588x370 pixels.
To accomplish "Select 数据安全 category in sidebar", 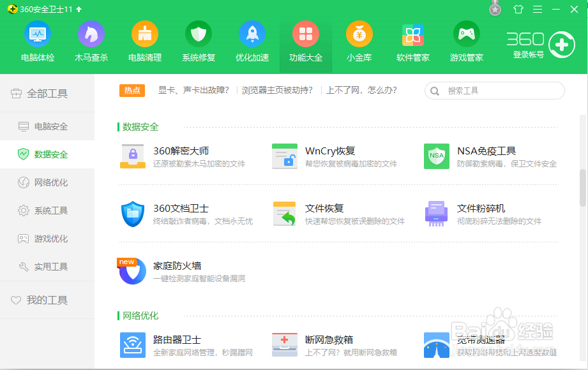I will click(x=47, y=154).
